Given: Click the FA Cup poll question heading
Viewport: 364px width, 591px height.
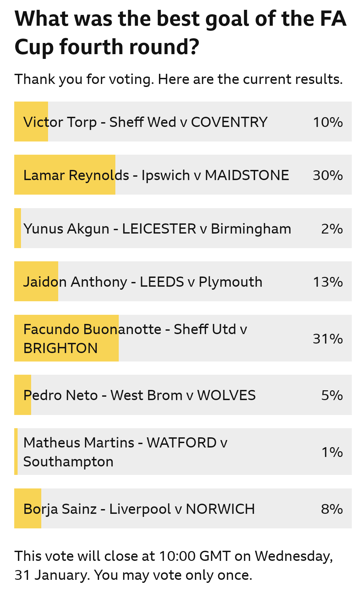Looking at the screenshot, I should (x=180, y=32).
